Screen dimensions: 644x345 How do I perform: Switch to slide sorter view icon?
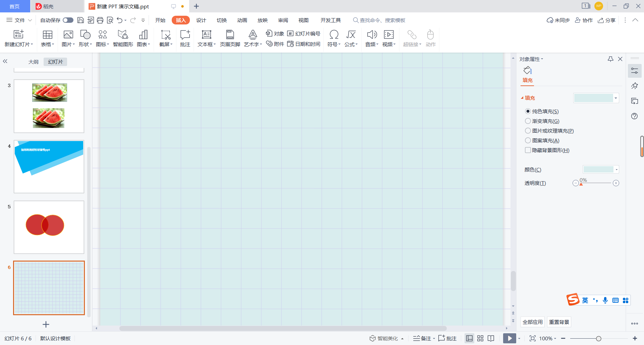point(480,338)
